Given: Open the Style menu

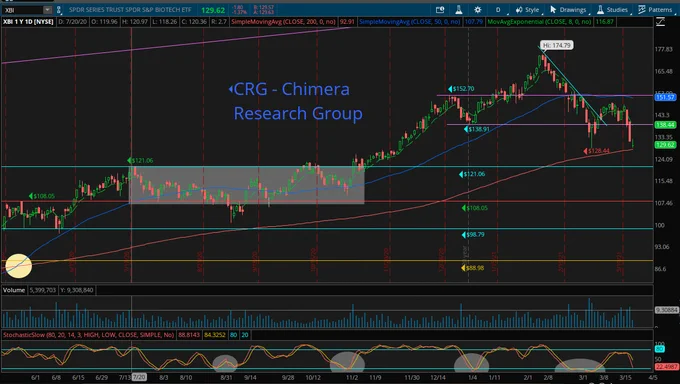Looking at the screenshot, I should 527,10.
